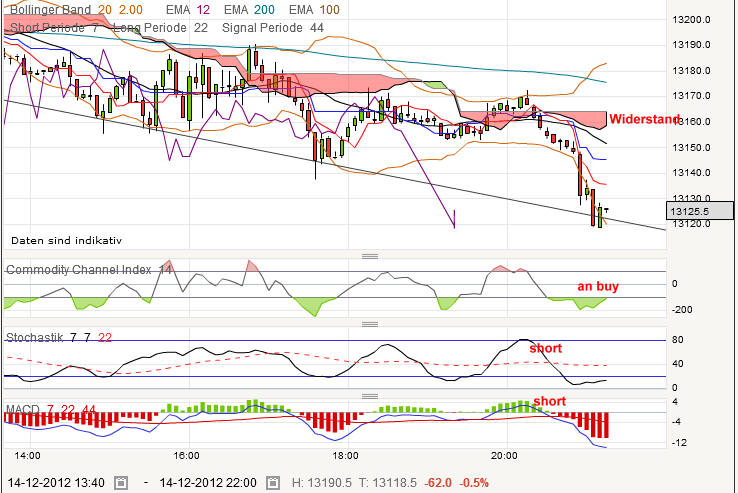Image resolution: width=738 pixels, height=493 pixels.
Task: Click the -200 CCI axis label
Action: [682, 310]
